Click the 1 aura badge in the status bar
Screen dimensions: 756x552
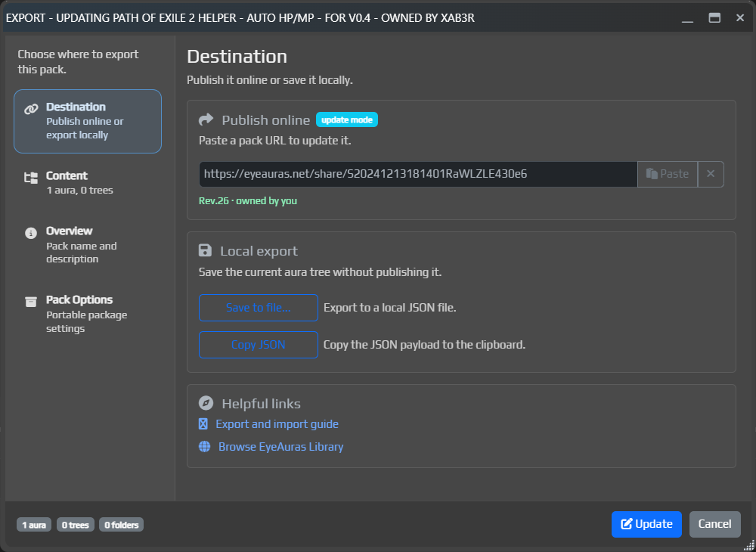[x=33, y=524]
